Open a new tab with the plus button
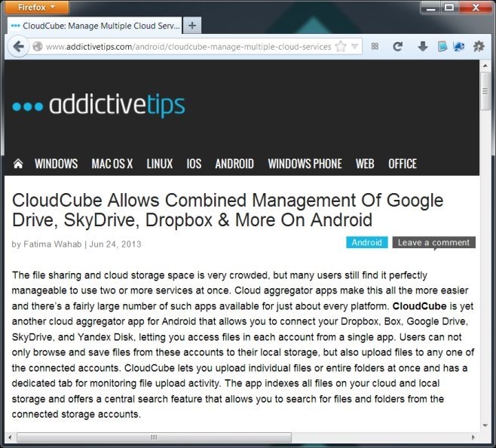 click(x=192, y=26)
